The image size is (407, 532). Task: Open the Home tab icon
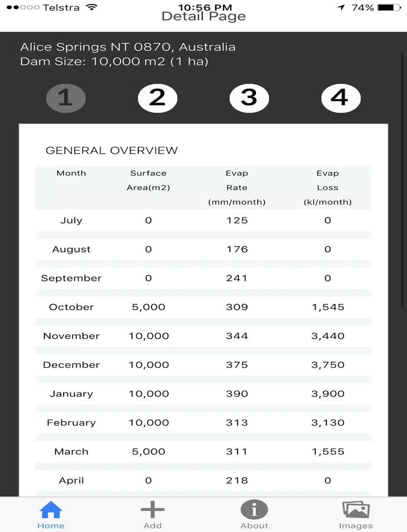(51, 510)
